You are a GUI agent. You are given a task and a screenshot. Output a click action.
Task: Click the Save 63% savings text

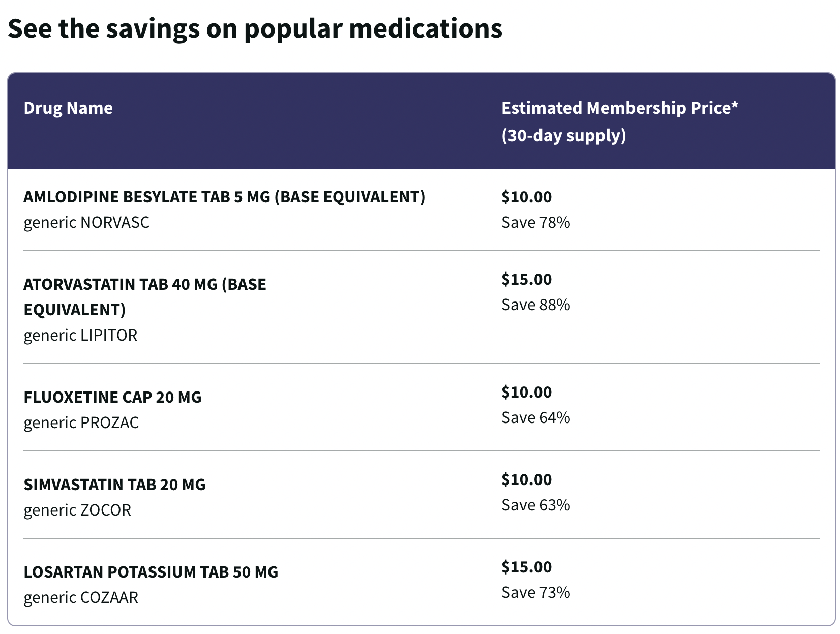[x=535, y=505]
